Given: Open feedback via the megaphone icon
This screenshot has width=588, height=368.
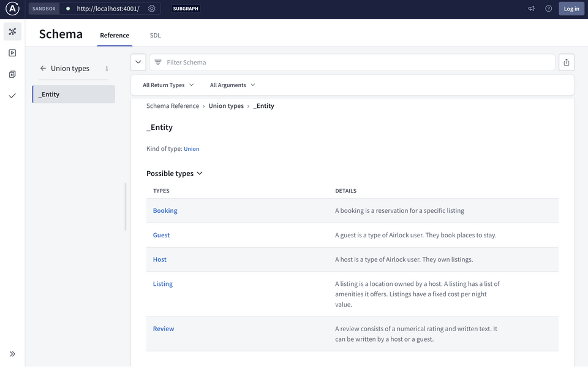Looking at the screenshot, I should pyautogui.click(x=531, y=9).
